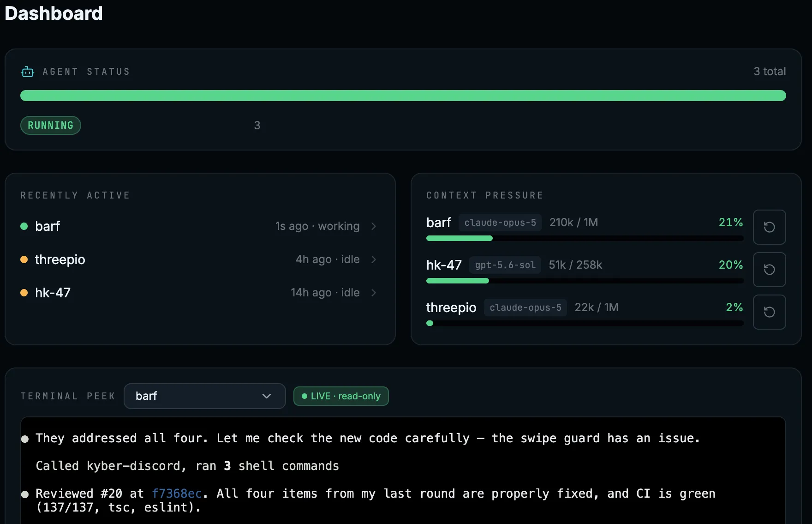Reset context for threepio agent

click(769, 312)
